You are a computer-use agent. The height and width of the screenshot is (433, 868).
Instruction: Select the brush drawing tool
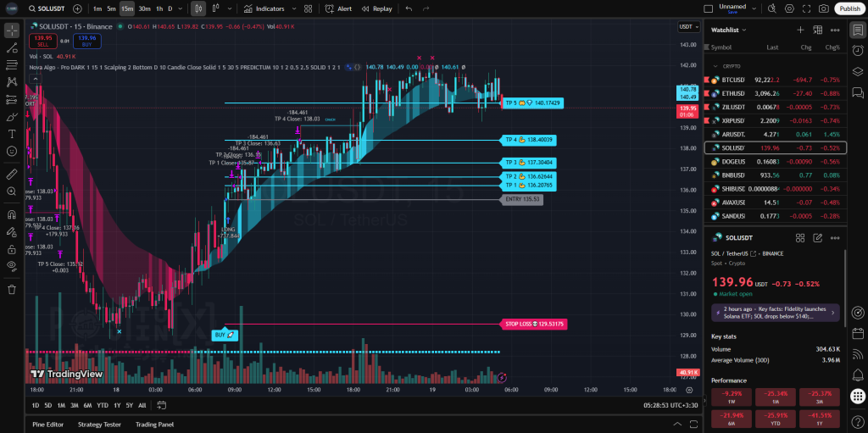coord(12,117)
